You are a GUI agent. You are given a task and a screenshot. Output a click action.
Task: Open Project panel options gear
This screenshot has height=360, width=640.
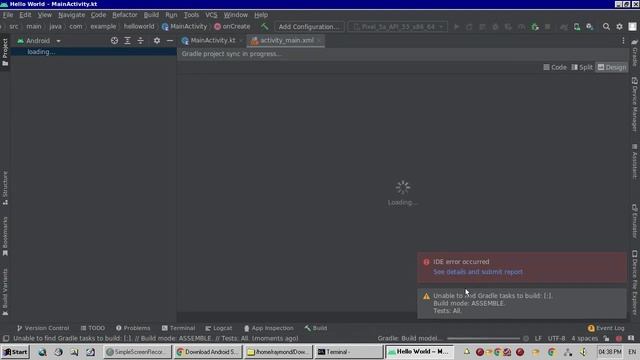(x=157, y=40)
